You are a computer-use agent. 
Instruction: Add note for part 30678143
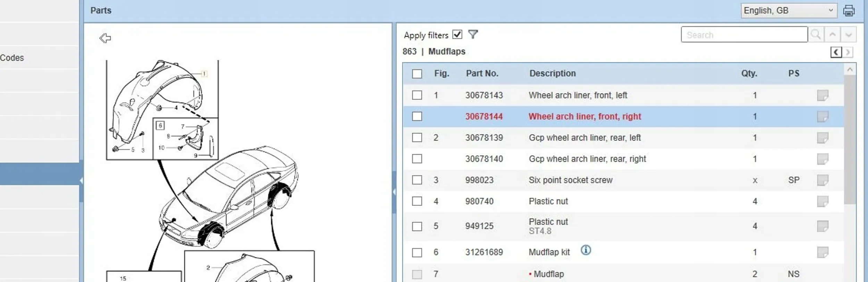pyautogui.click(x=823, y=95)
